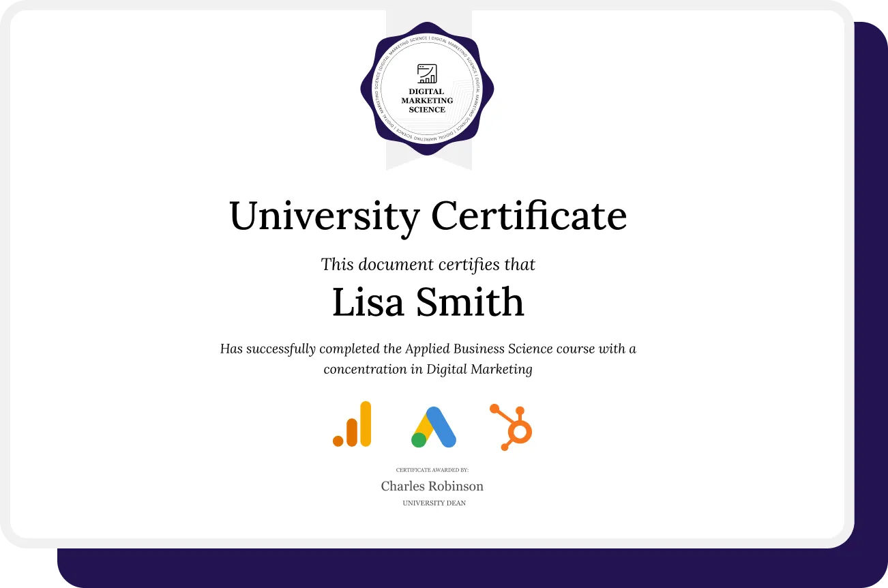Open the Charles Robinson signature line

432,486
